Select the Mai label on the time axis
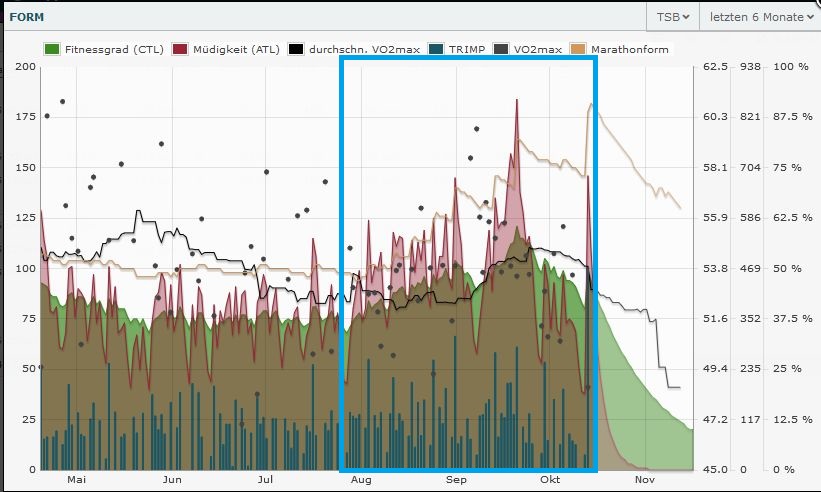 coord(77,480)
